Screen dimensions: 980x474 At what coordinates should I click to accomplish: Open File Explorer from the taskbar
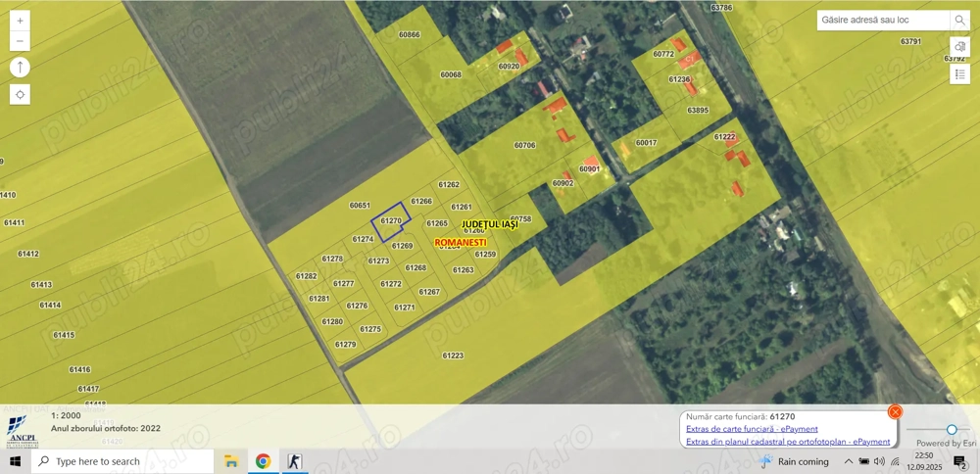tap(232, 461)
